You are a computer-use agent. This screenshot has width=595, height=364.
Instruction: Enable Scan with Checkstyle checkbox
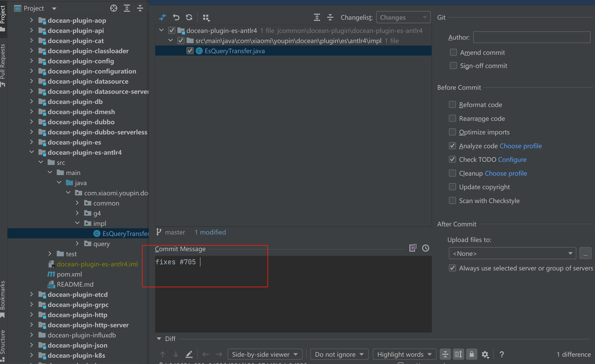(x=452, y=200)
